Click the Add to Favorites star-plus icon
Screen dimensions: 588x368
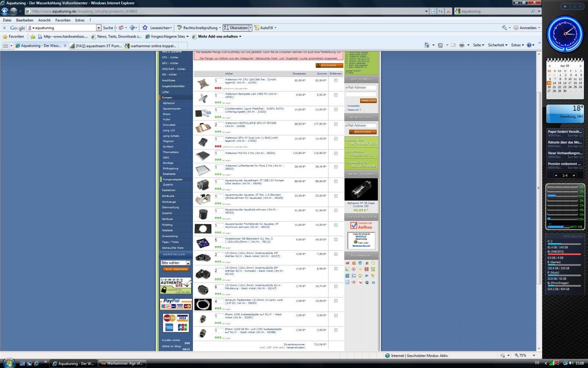[x=33, y=36]
